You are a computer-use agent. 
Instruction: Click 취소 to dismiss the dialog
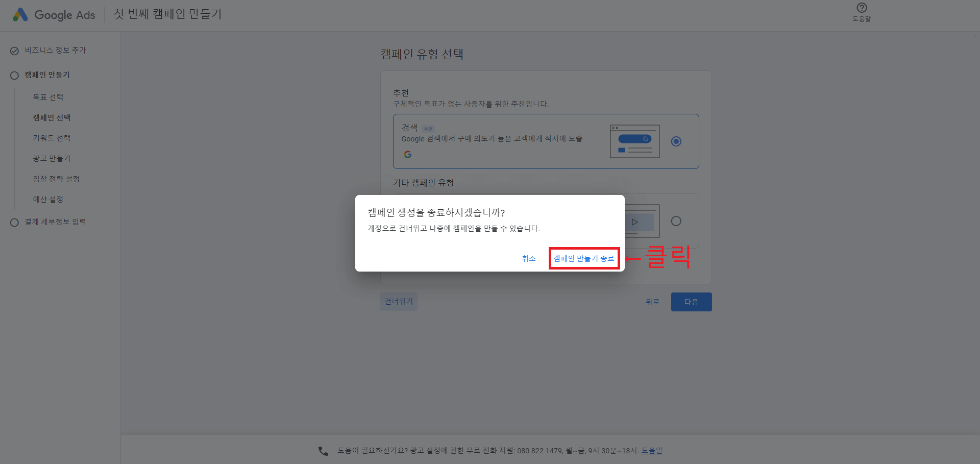[x=529, y=258]
